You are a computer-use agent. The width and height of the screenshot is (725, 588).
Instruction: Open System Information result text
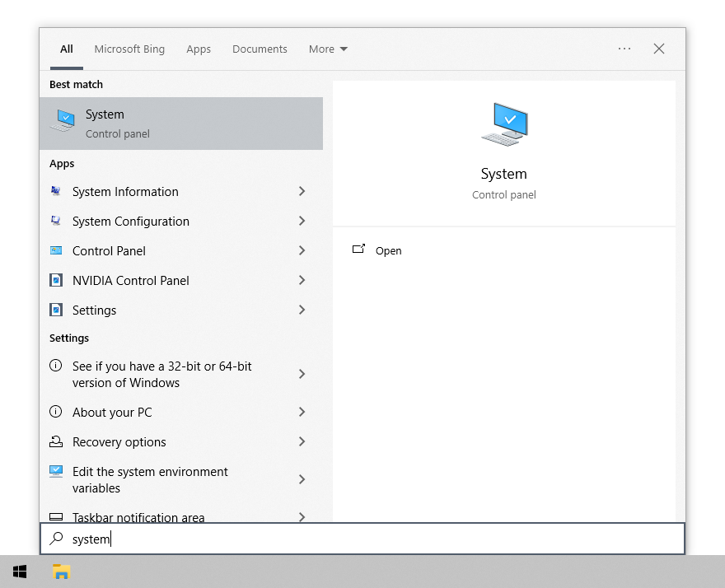(125, 191)
